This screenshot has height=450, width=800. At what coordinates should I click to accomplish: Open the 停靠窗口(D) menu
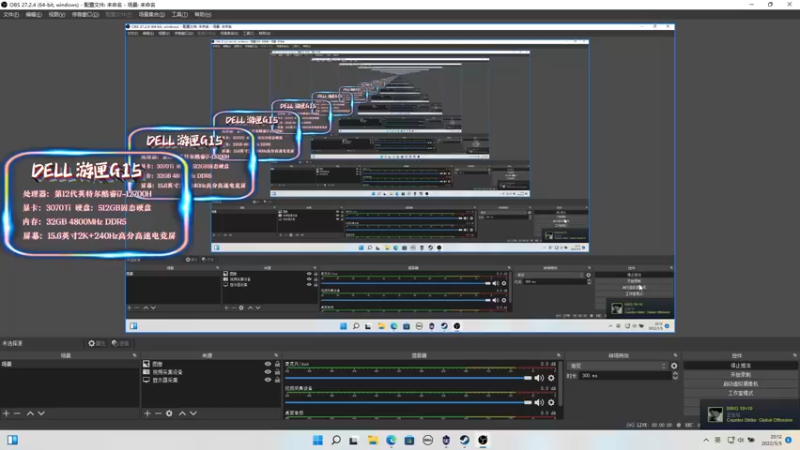coord(85,14)
